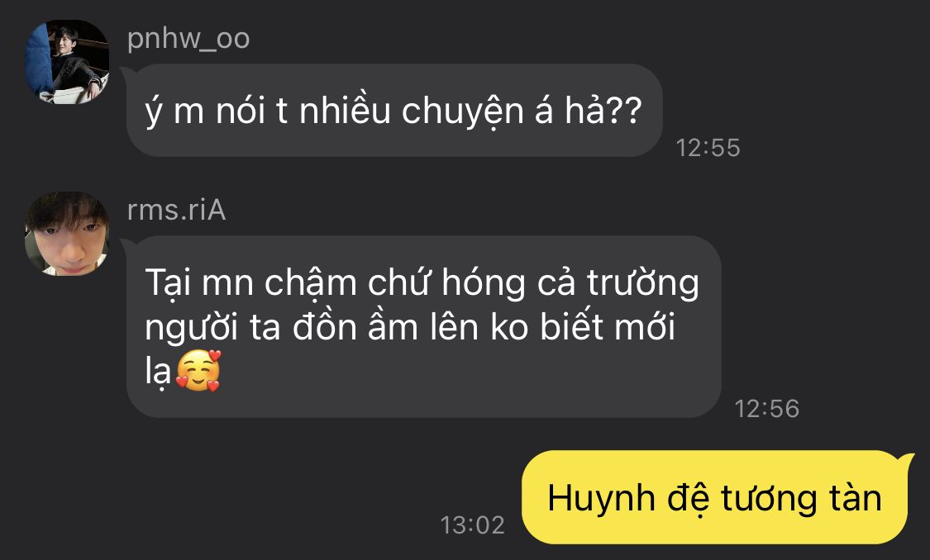Select the "ý m nói t nhiều chuyện" message bubble
The image size is (930, 560).
(x=394, y=110)
